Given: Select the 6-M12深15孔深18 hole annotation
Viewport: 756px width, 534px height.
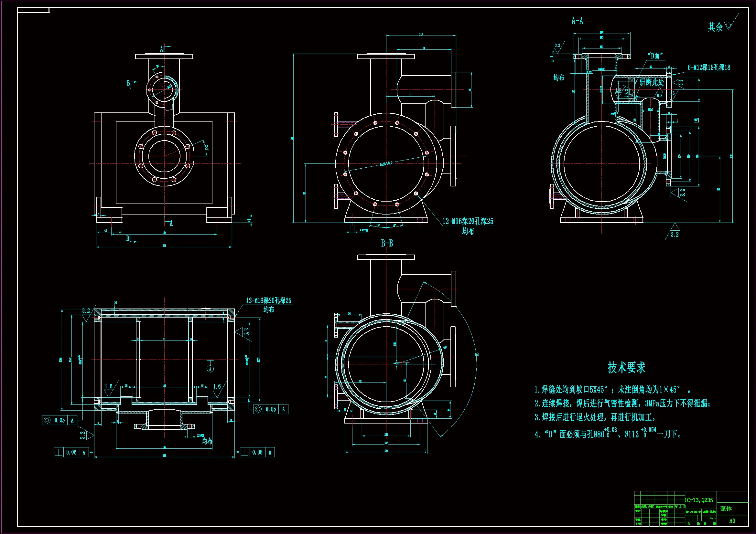Looking at the screenshot, I should click(x=708, y=68).
